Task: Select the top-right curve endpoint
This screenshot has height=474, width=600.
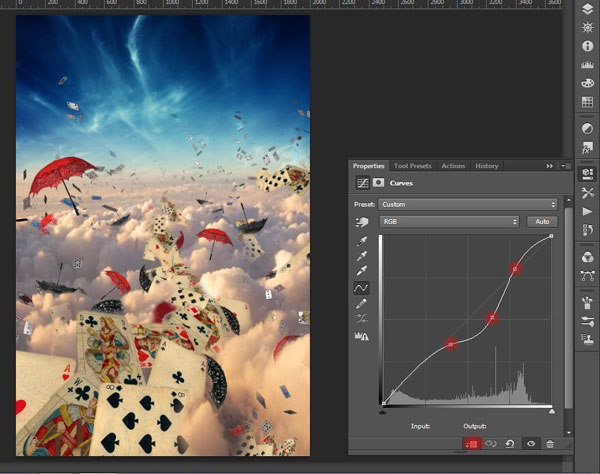Action: 551,236
